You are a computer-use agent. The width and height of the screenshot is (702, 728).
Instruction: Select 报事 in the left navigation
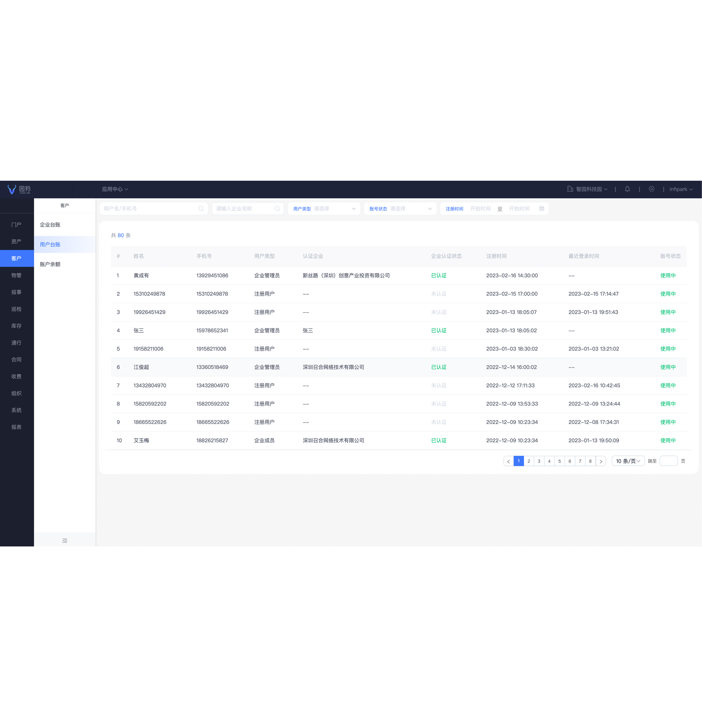tap(16, 292)
